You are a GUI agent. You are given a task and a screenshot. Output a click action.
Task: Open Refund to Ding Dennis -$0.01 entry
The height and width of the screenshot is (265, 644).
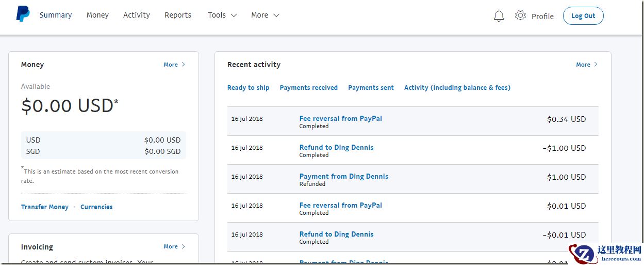tap(337, 234)
